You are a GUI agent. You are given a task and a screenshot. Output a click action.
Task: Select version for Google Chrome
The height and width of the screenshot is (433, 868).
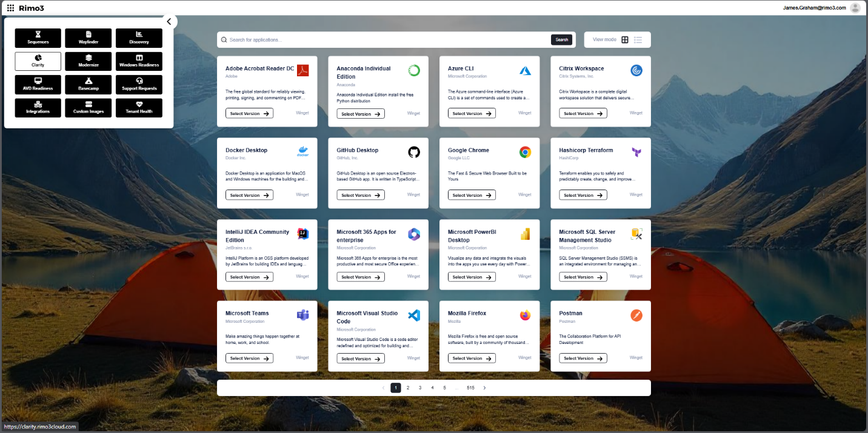click(472, 195)
